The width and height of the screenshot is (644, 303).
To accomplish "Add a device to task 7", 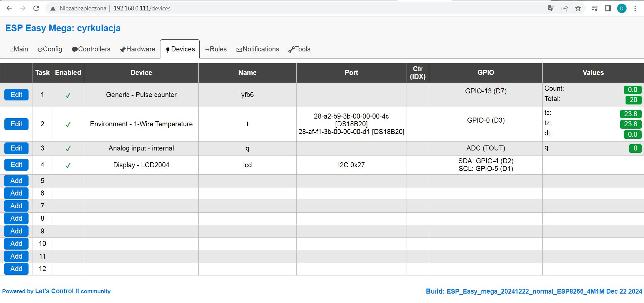I will point(16,206).
